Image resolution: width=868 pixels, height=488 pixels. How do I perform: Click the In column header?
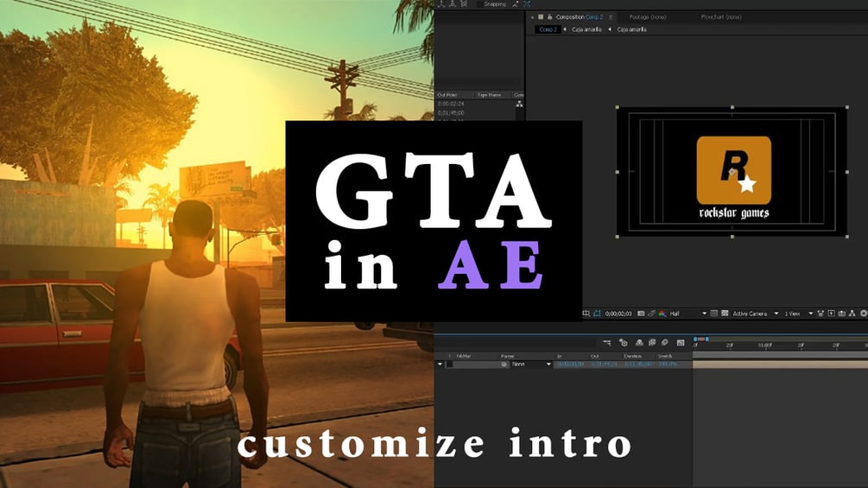(560, 357)
